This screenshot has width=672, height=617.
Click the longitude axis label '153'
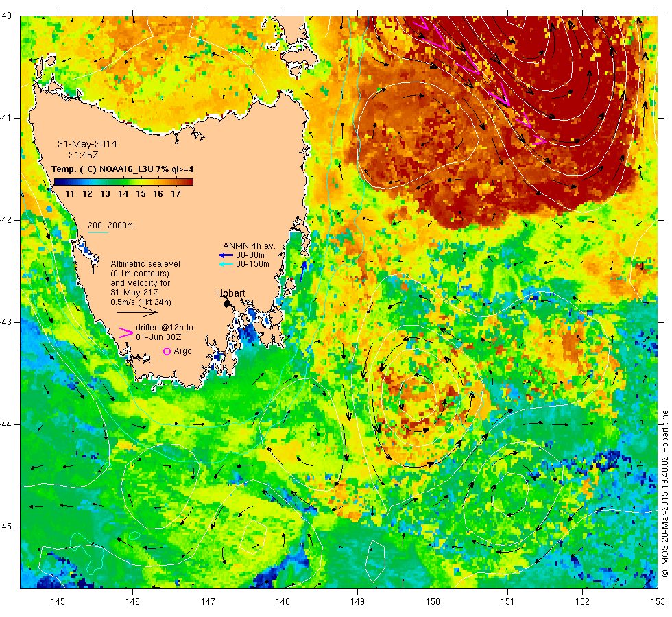click(x=658, y=602)
